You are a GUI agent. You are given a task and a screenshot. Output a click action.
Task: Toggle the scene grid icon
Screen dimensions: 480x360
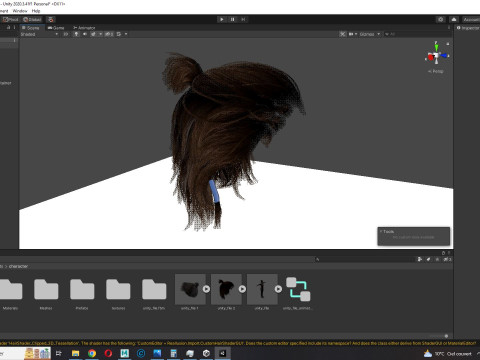coord(119,34)
